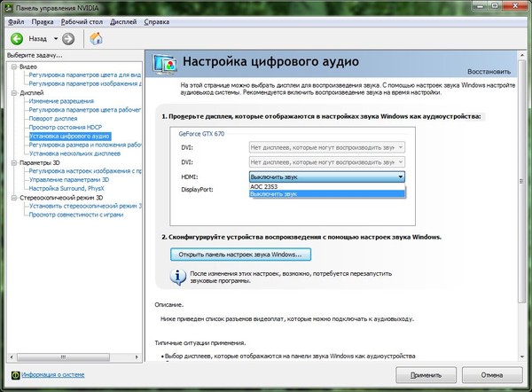Open the Home page house icon
The image size is (532, 392).
pyautogui.click(x=96, y=38)
